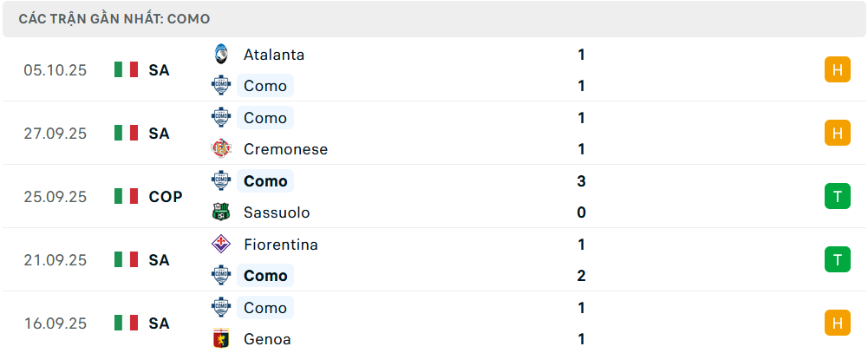Click Como crest in the Atalanta match
The height and width of the screenshot is (353, 868).
[x=220, y=85]
